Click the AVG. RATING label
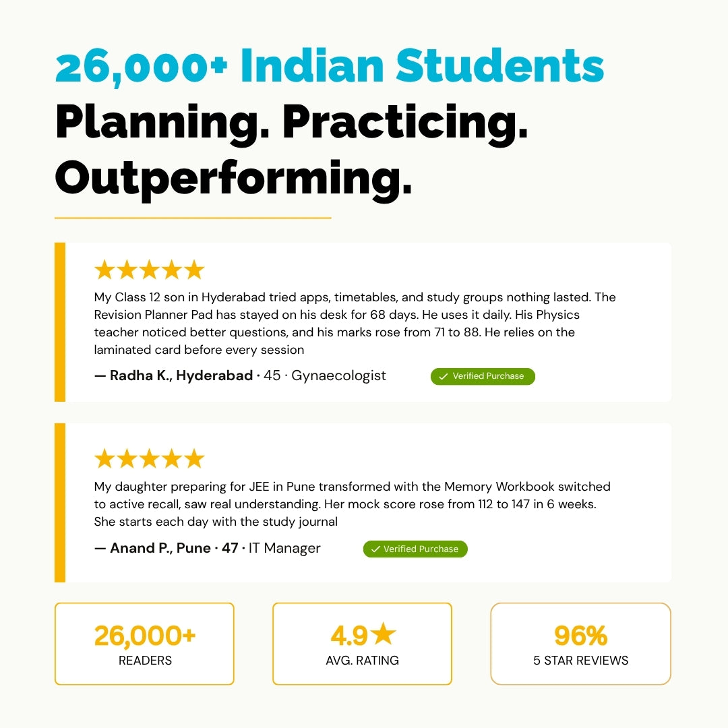728x728 pixels. (x=362, y=661)
